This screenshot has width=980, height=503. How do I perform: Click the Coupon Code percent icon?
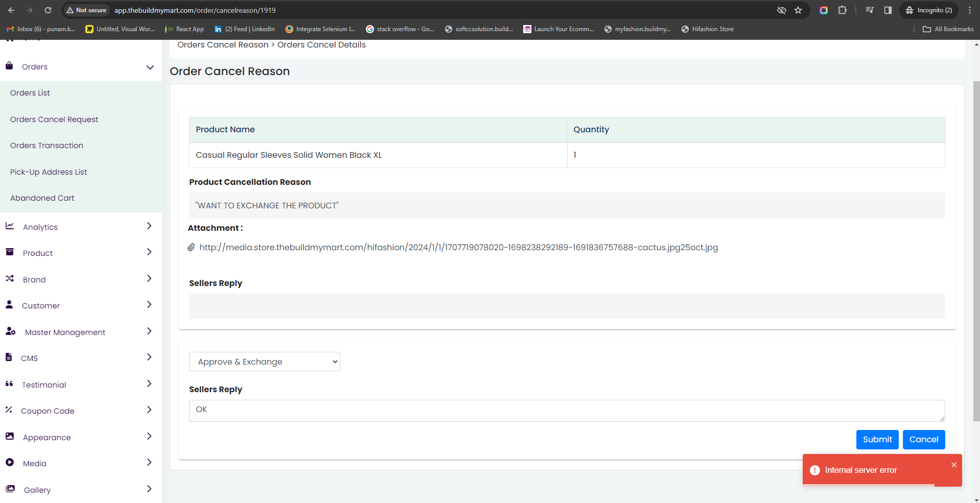point(9,410)
